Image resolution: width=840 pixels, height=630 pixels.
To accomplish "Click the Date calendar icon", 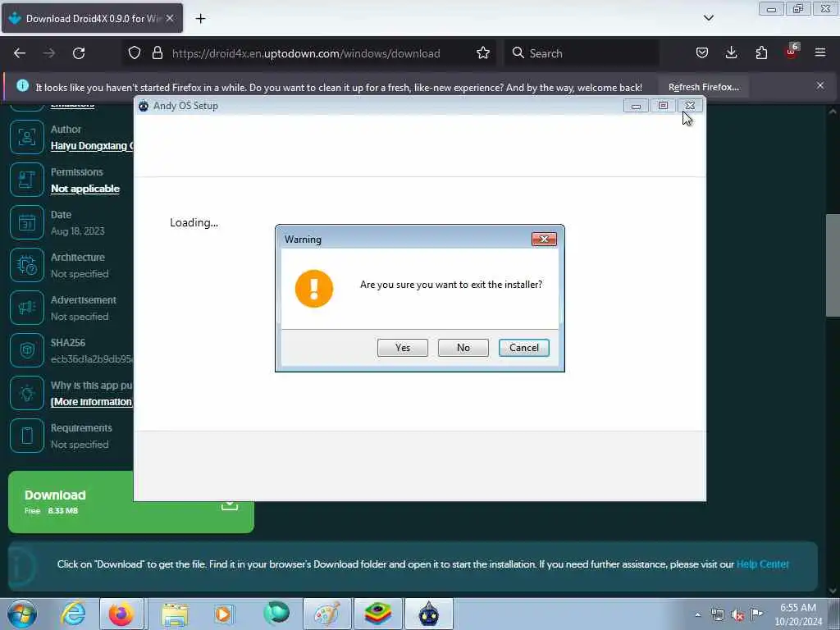I will 27,222.
